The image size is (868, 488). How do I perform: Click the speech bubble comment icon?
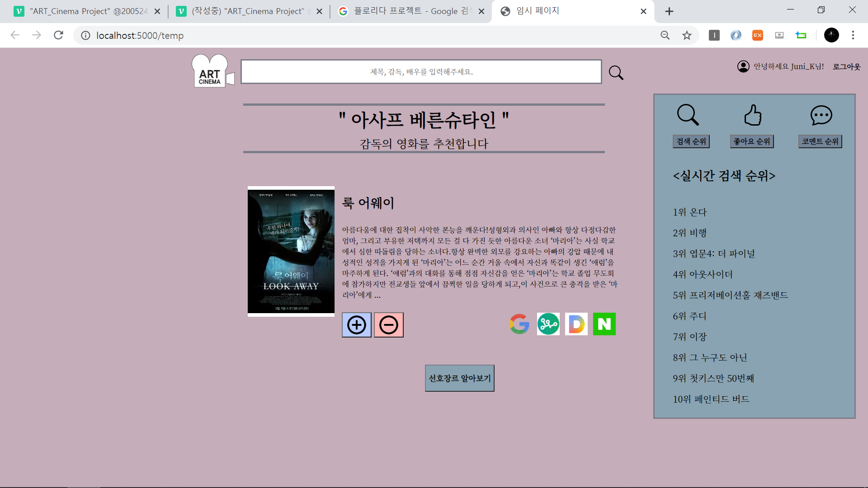(x=821, y=115)
